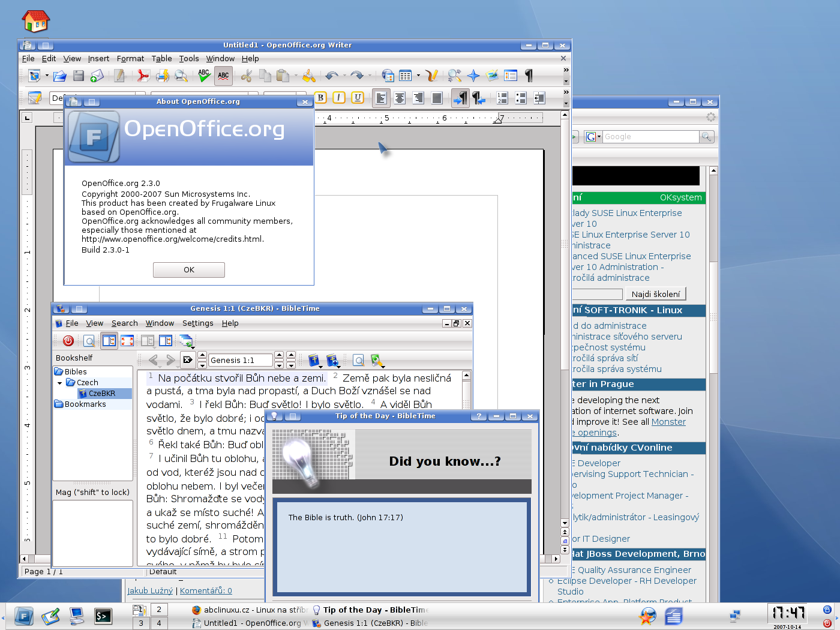Click the Spellcheck green checkmark ABC icon
The image size is (840, 630).
tap(204, 76)
